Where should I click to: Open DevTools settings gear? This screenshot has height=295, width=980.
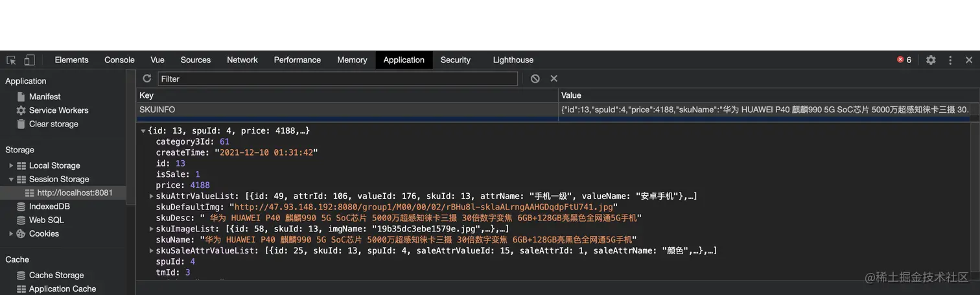point(931,60)
